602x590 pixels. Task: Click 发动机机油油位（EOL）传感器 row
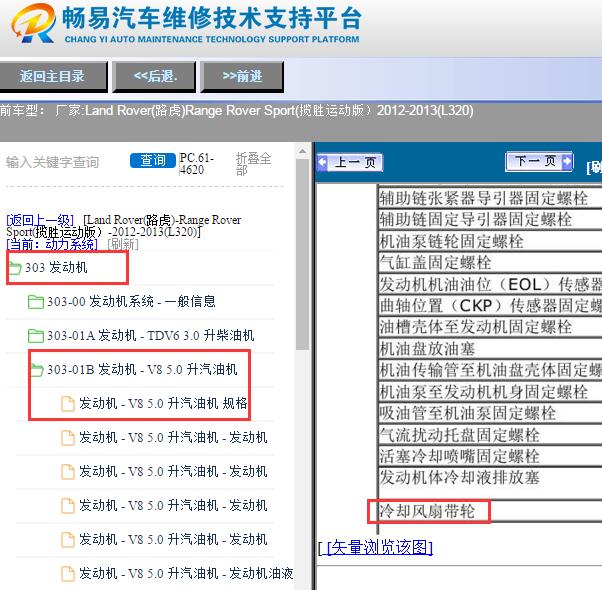[x=490, y=284]
